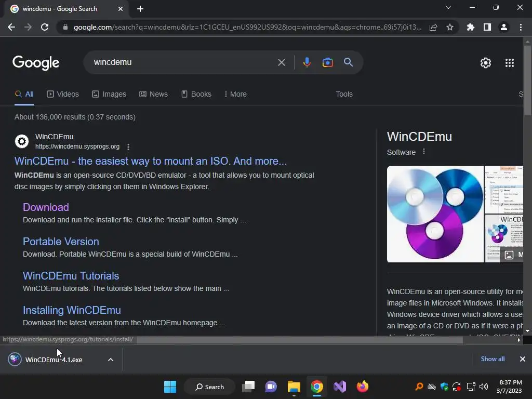Click the WinCDEmu screenshot thumbnail top right

(x=504, y=190)
